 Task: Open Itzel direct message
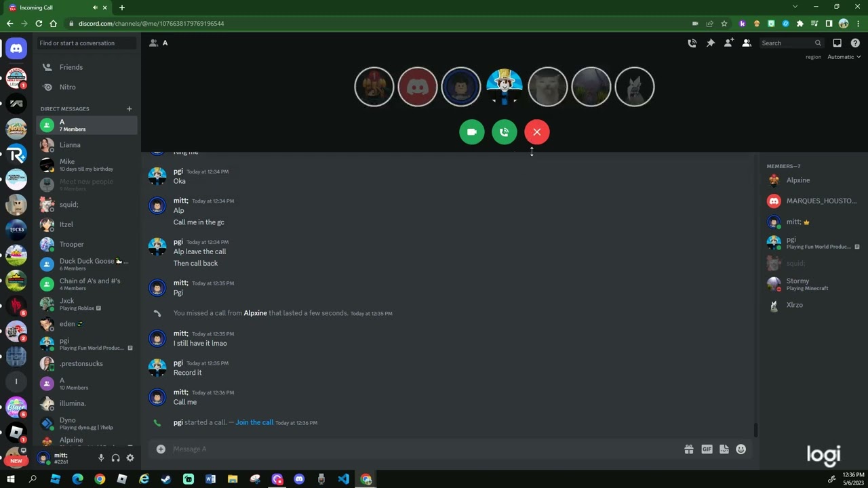pos(87,224)
